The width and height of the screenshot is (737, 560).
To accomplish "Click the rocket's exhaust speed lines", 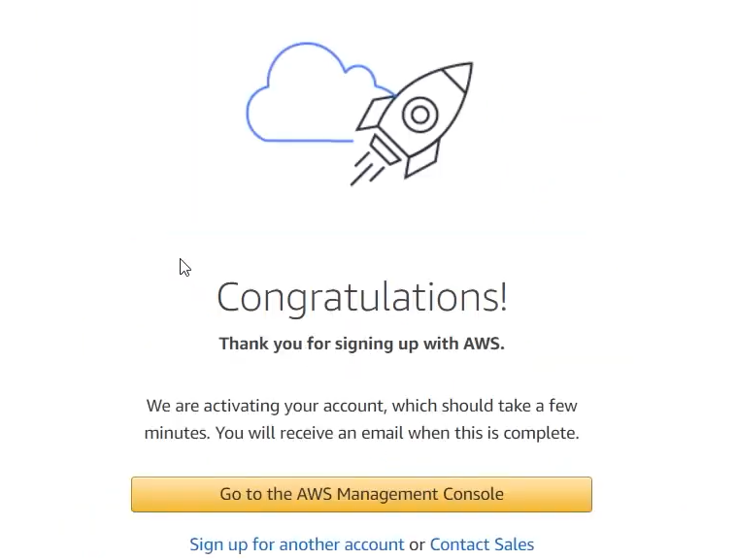I will coord(367,169).
